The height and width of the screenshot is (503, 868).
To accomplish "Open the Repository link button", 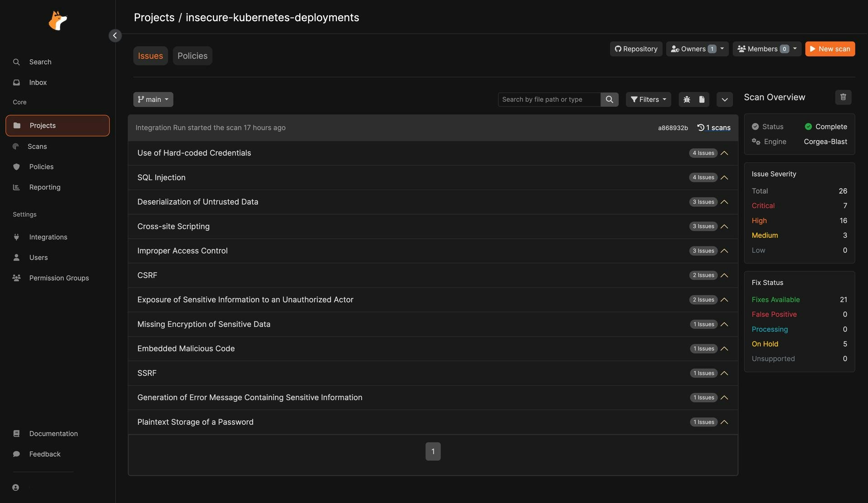I will (x=636, y=49).
